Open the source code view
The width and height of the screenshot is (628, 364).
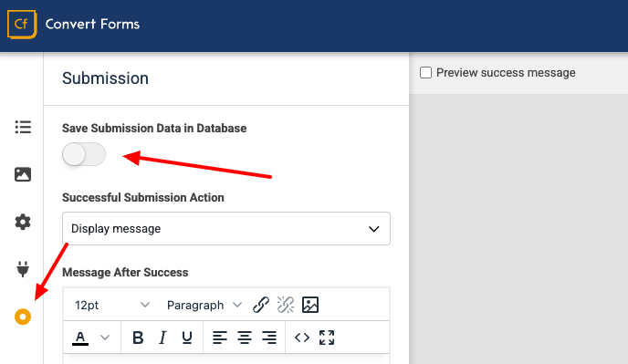pos(302,338)
